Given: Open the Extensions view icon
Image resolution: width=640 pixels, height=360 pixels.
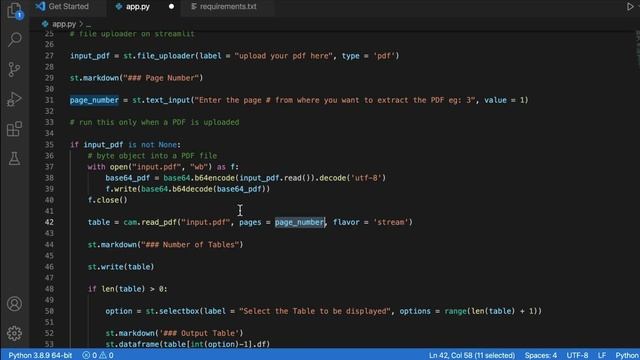Looking at the screenshot, I should tap(14, 129).
